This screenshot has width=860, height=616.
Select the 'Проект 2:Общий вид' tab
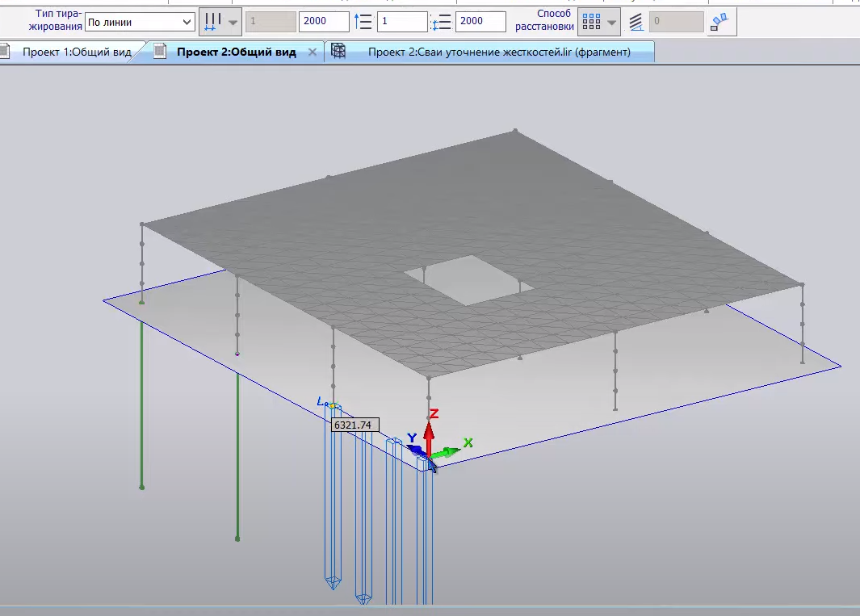coord(236,52)
